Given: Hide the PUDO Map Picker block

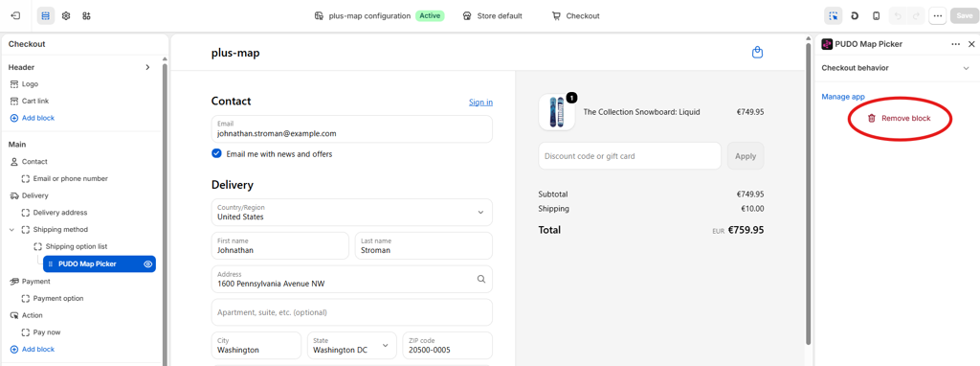Looking at the screenshot, I should pyautogui.click(x=148, y=264).
